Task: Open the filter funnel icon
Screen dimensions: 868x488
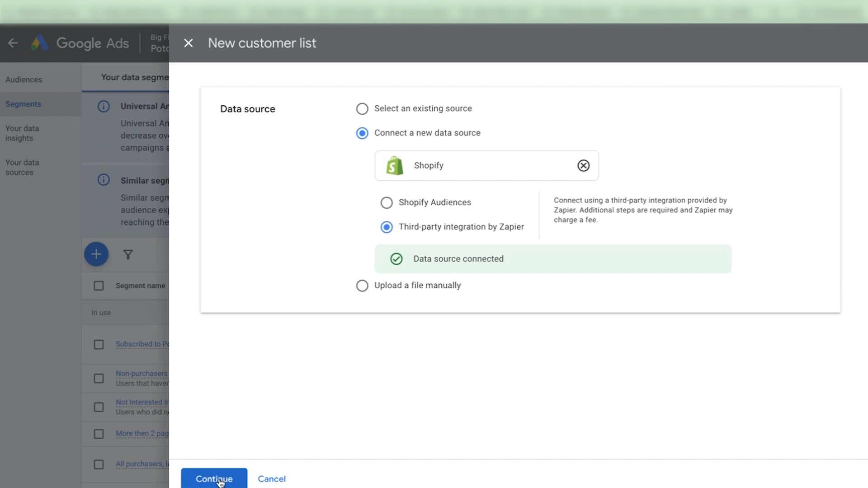Action: coord(128,255)
